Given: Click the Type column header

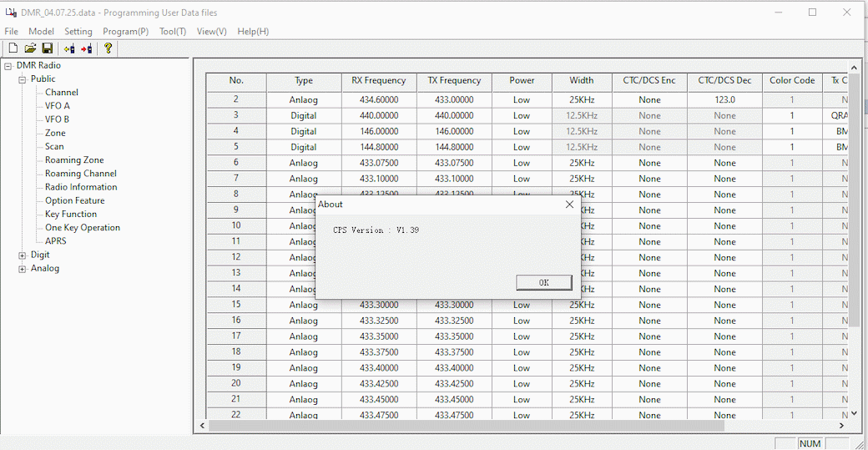Looking at the screenshot, I should (304, 82).
